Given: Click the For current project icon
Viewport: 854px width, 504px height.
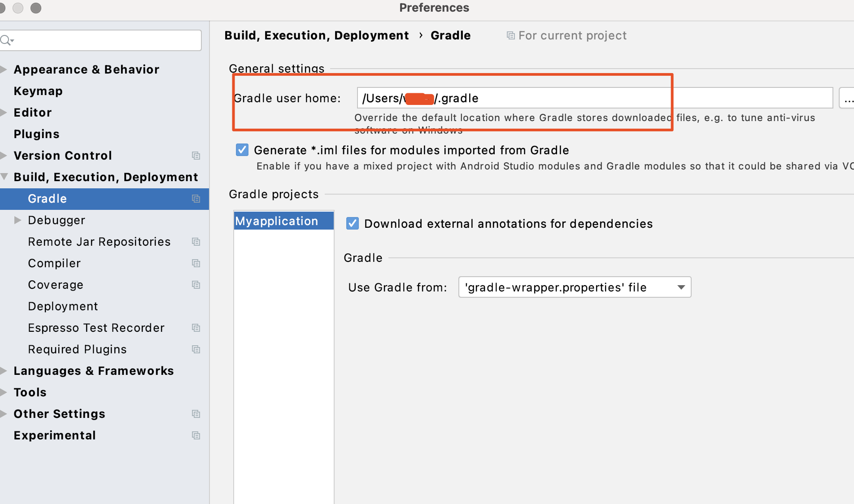Looking at the screenshot, I should [x=510, y=35].
